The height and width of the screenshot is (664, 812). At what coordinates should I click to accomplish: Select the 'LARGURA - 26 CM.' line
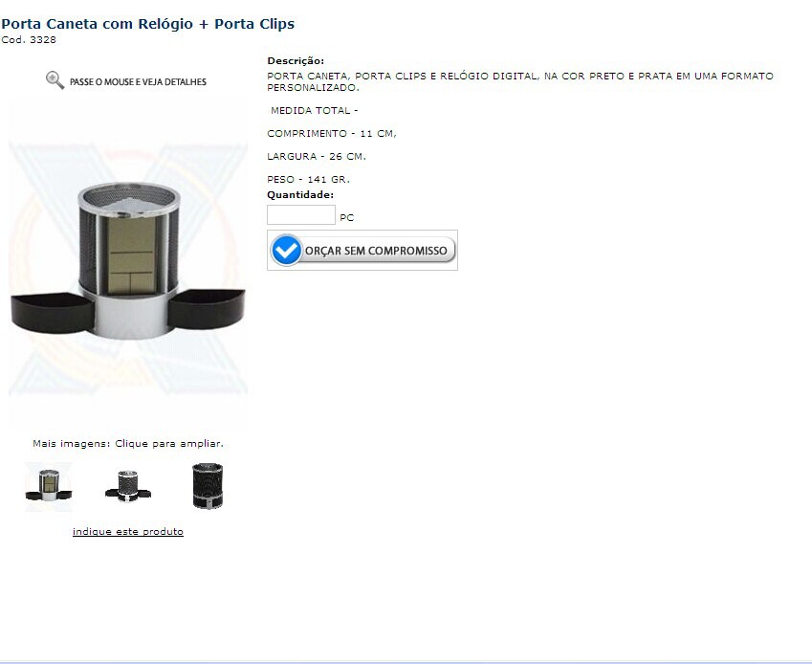317,156
